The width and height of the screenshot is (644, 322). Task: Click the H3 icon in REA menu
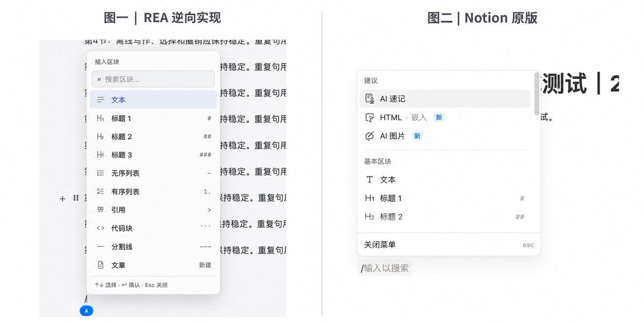tap(100, 155)
